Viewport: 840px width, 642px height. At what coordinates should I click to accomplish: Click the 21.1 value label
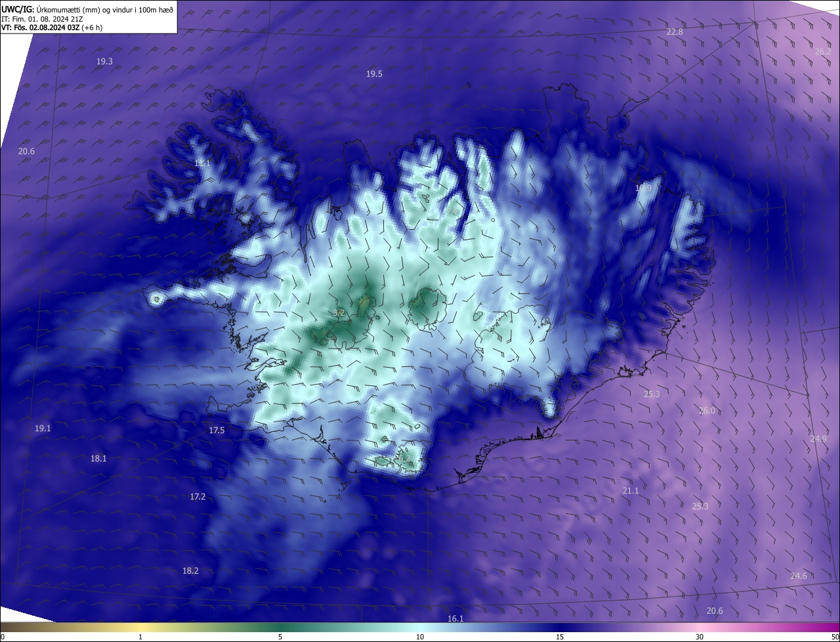(630, 491)
